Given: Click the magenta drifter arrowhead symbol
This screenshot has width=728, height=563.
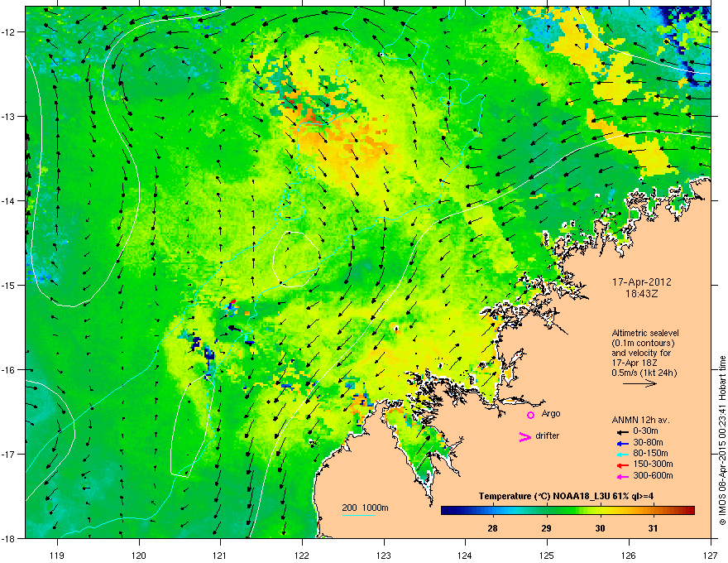Looking at the screenshot, I should point(524,436).
